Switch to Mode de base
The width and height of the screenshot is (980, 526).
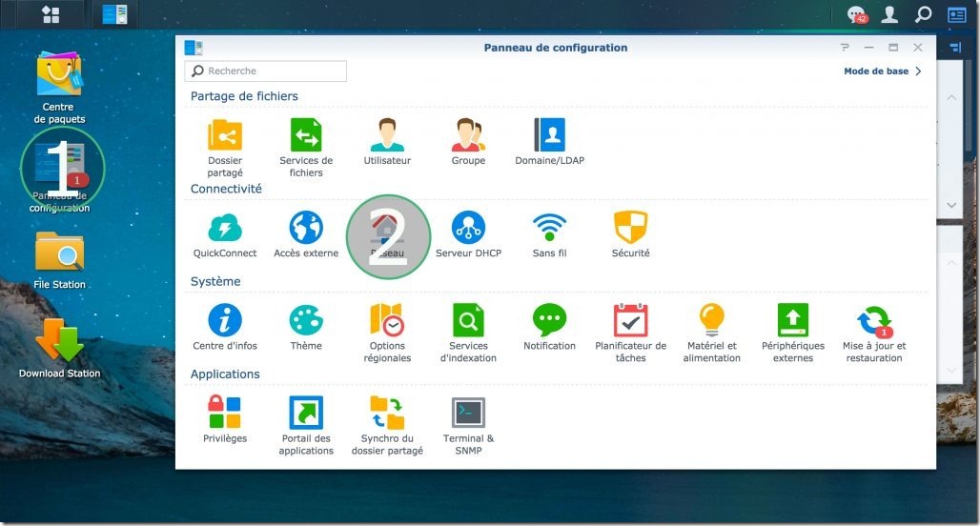tap(883, 71)
